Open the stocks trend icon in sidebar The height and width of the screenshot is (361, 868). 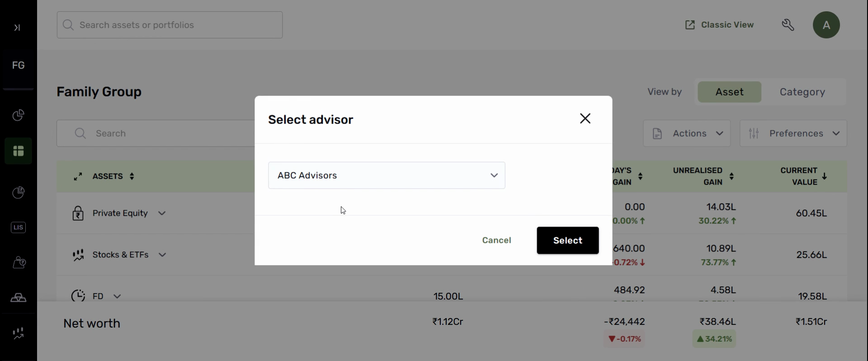[x=18, y=334]
